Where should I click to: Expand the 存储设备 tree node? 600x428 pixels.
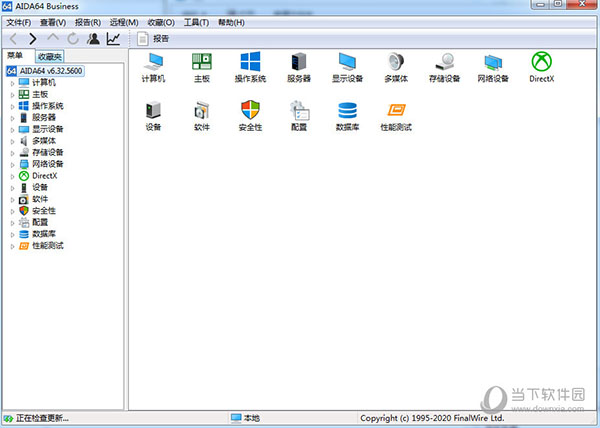pyautogui.click(x=12, y=153)
